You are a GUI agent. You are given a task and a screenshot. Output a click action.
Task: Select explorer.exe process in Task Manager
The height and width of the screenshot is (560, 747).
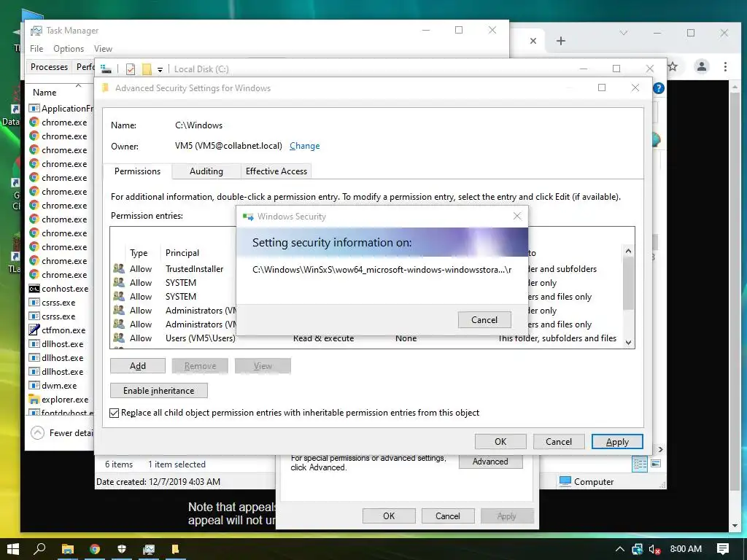pos(60,399)
